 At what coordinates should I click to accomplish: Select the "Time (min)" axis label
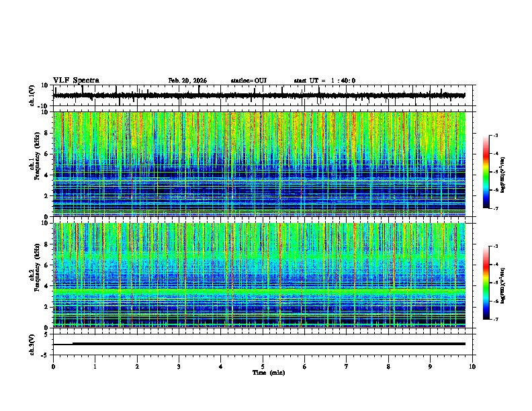click(269, 373)
